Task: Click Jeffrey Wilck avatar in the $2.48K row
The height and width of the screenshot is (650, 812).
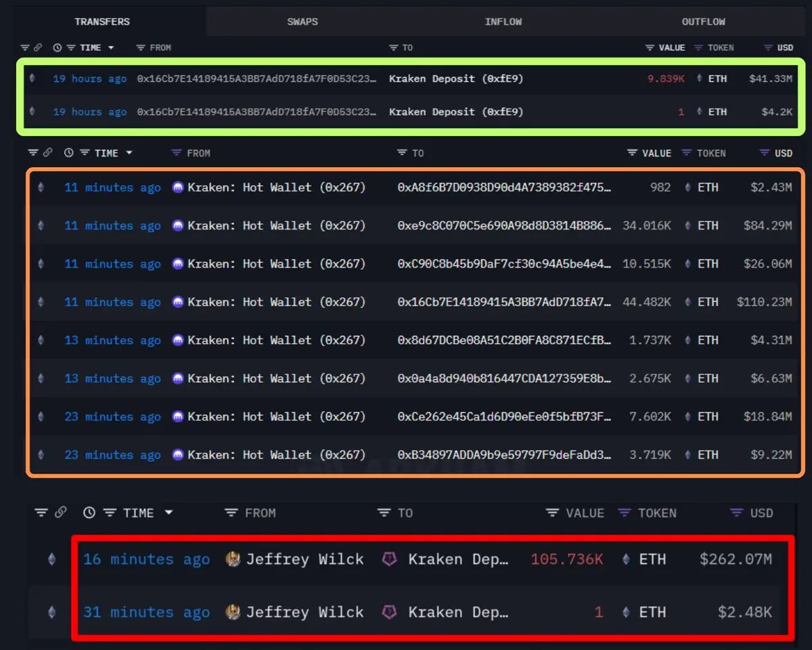Action: (233, 612)
